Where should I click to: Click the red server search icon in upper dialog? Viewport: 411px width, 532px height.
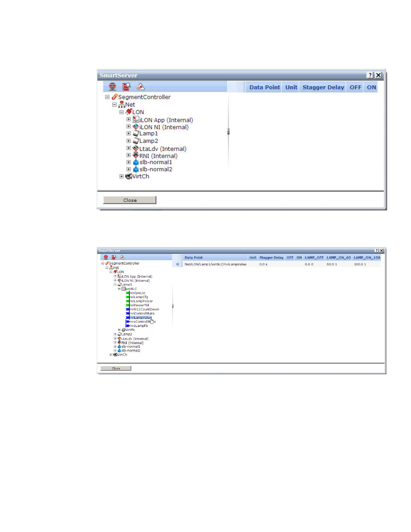click(x=126, y=87)
